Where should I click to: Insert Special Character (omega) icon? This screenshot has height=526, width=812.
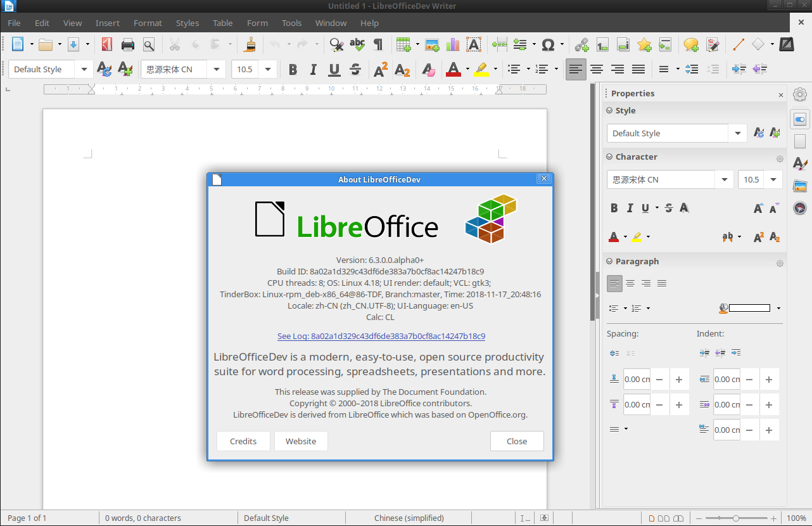(x=549, y=44)
